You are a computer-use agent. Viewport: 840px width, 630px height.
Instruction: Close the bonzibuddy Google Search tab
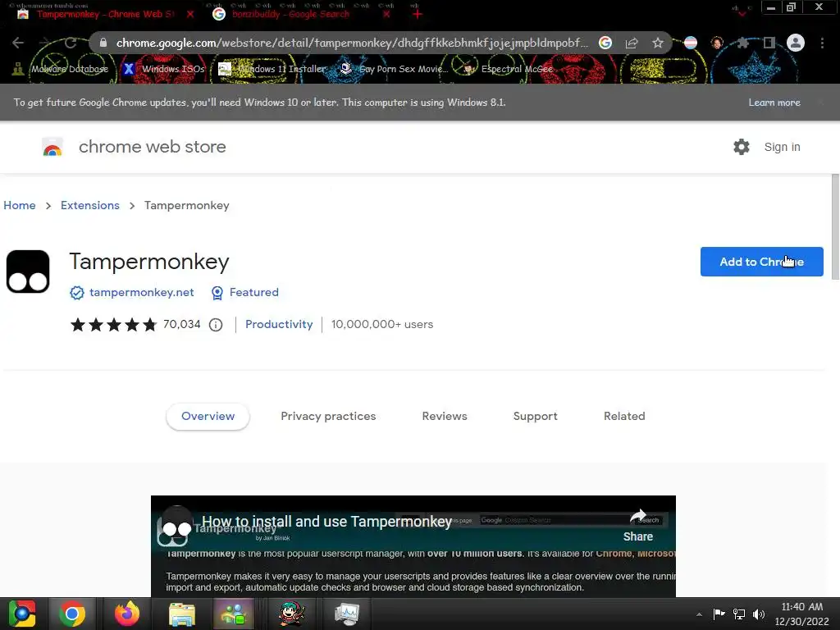point(386,15)
